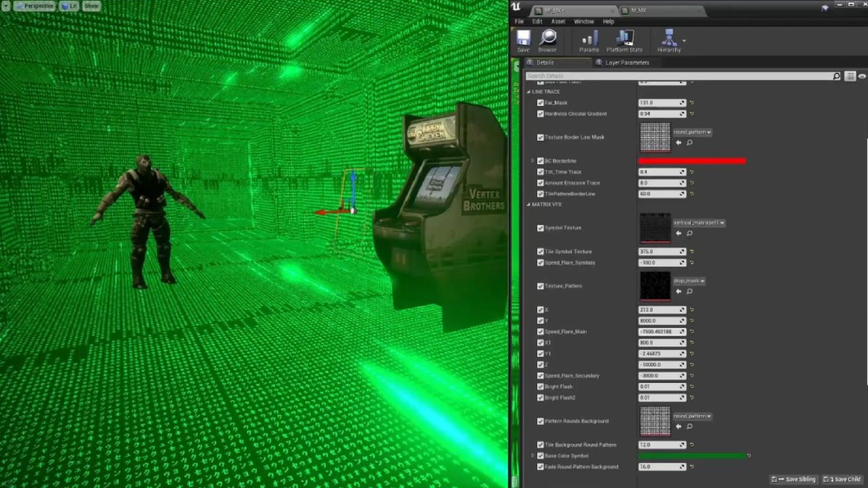
Task: Open vertical_matrixset1 texture dropdown
Action: click(x=699, y=222)
